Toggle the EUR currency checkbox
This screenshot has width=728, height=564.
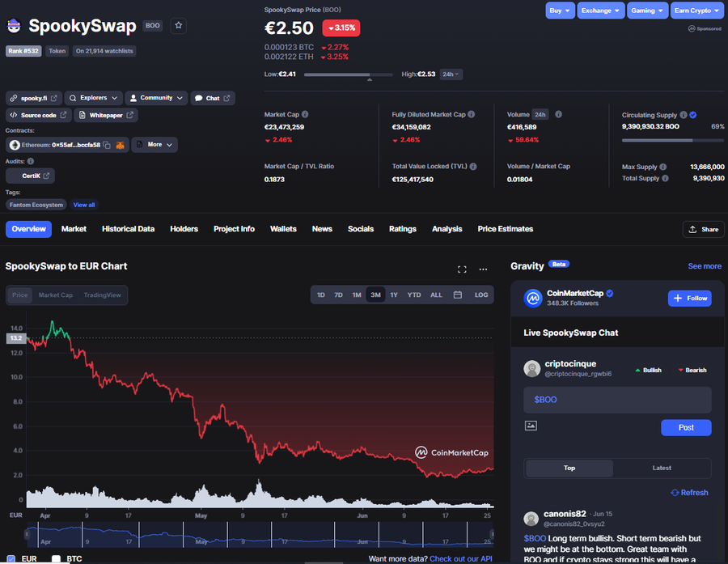[11, 558]
